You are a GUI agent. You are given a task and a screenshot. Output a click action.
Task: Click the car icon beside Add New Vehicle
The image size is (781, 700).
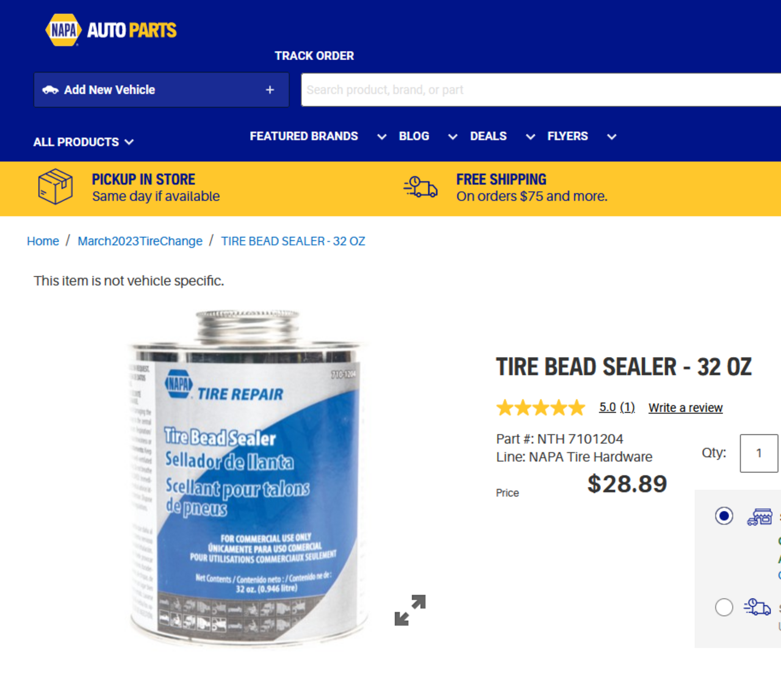pyautogui.click(x=50, y=90)
